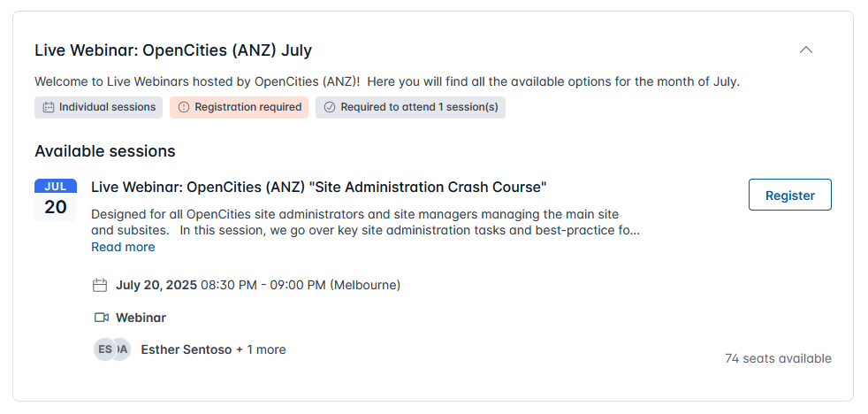
Task: Click the Required to attend checkmark icon
Action: tap(330, 108)
